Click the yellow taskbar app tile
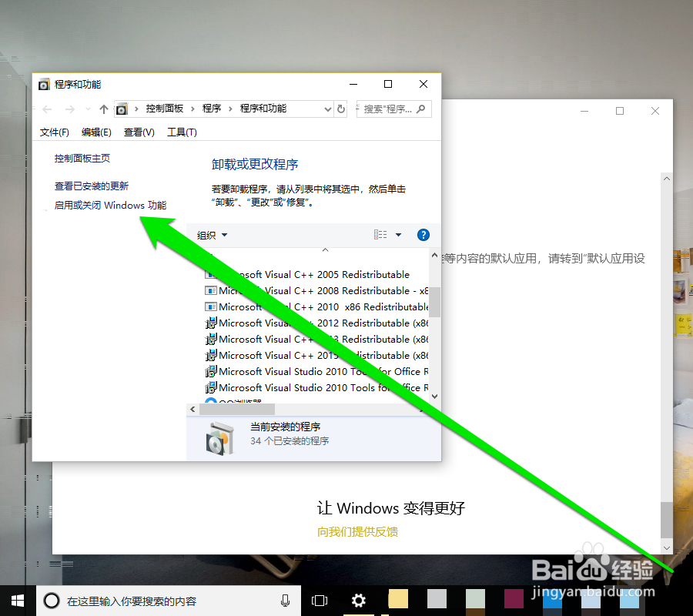 coord(398,599)
